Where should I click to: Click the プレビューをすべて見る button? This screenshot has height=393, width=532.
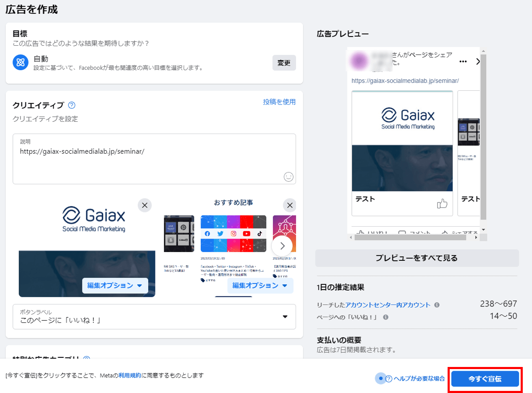point(417,258)
